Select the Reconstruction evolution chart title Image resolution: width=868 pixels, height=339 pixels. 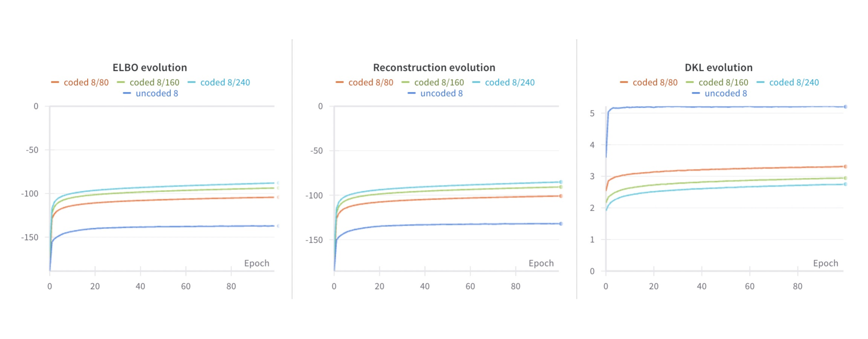point(434,67)
